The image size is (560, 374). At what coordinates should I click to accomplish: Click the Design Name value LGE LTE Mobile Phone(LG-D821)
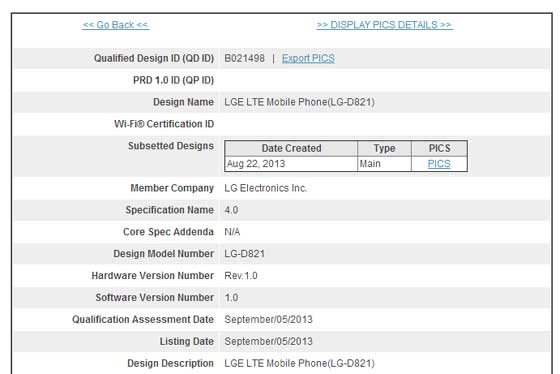[x=299, y=102]
